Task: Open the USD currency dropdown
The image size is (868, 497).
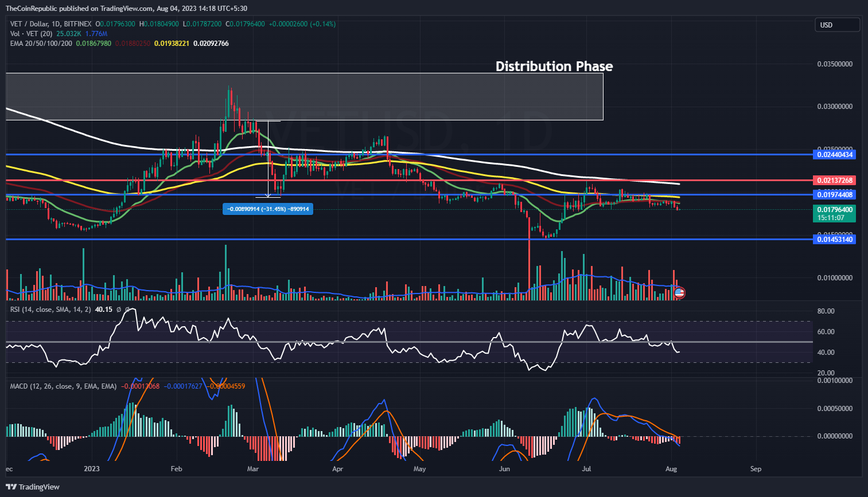Action: pos(837,25)
